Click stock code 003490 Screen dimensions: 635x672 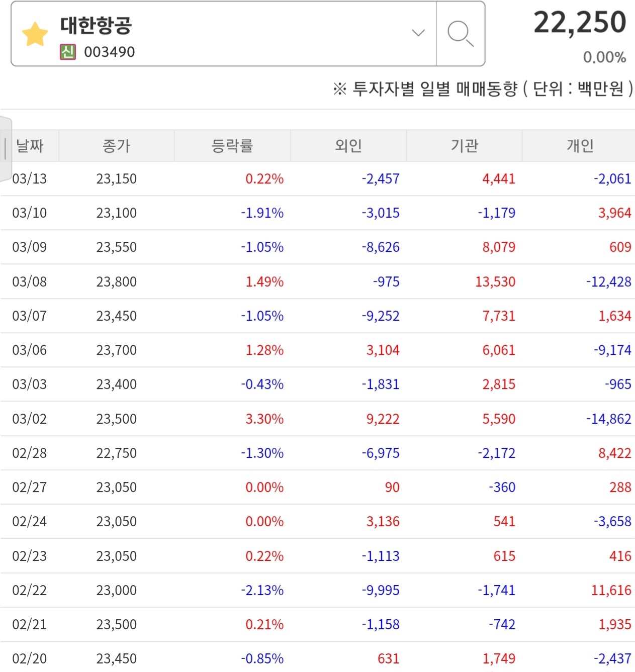110,52
